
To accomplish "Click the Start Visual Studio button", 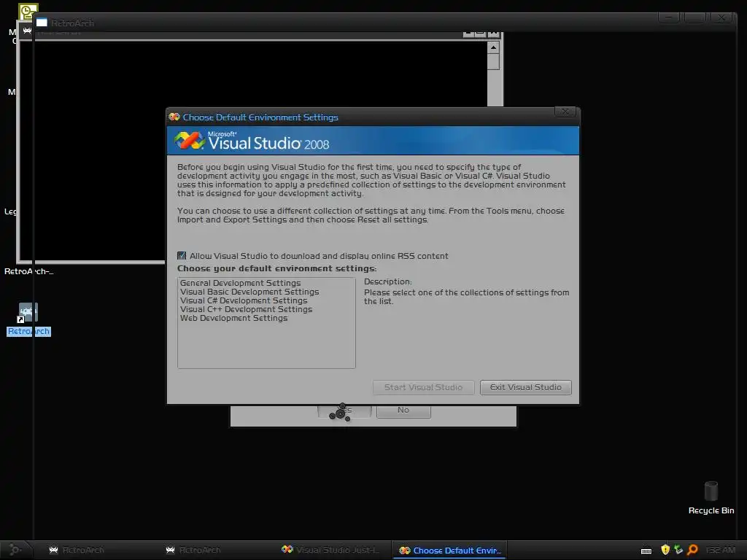I will [423, 388].
